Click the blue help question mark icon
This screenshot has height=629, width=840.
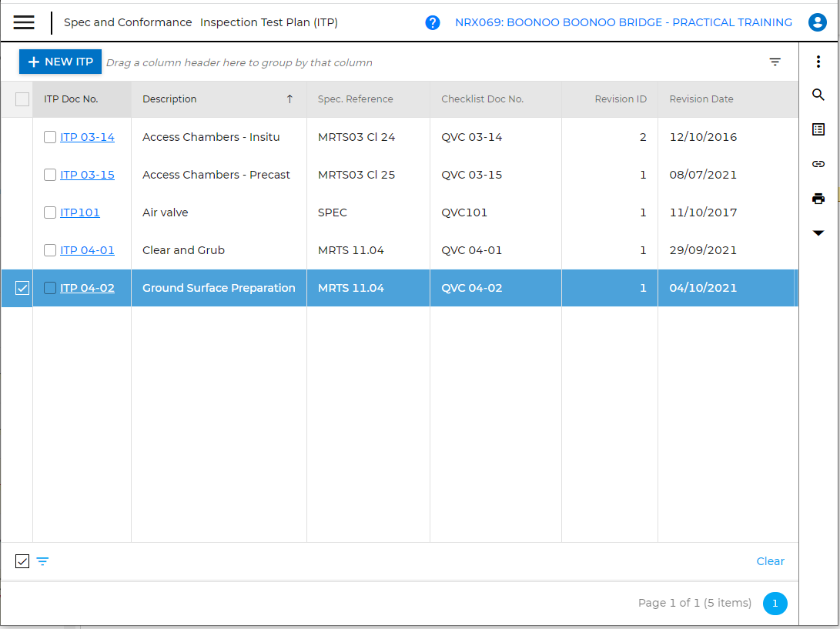click(433, 22)
